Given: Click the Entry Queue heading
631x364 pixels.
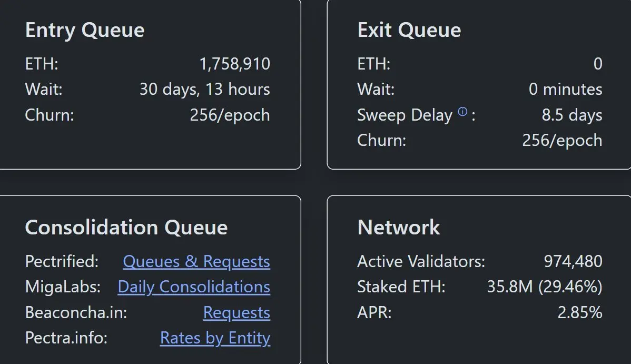Looking at the screenshot, I should (85, 30).
